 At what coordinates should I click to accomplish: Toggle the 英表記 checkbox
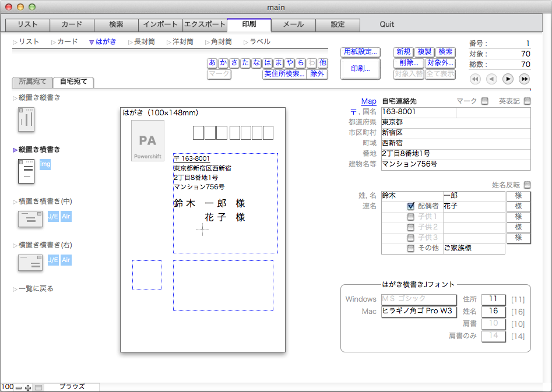527,101
